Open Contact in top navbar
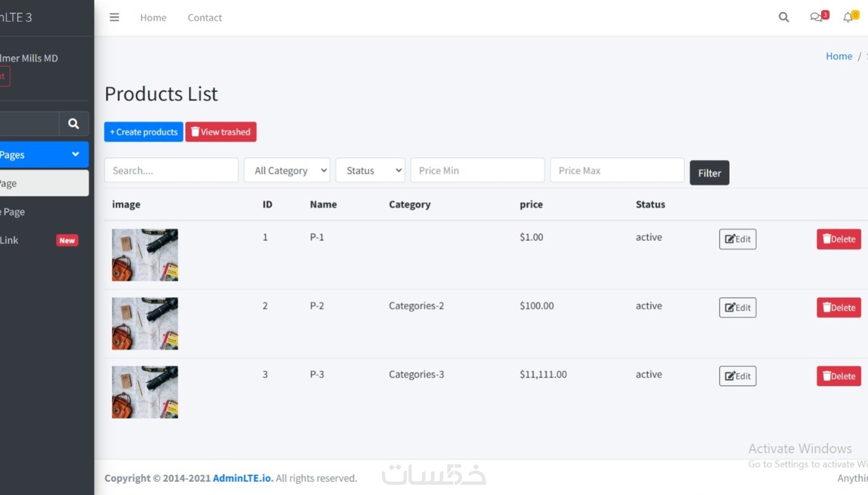The width and height of the screenshot is (868, 495). tap(205, 17)
